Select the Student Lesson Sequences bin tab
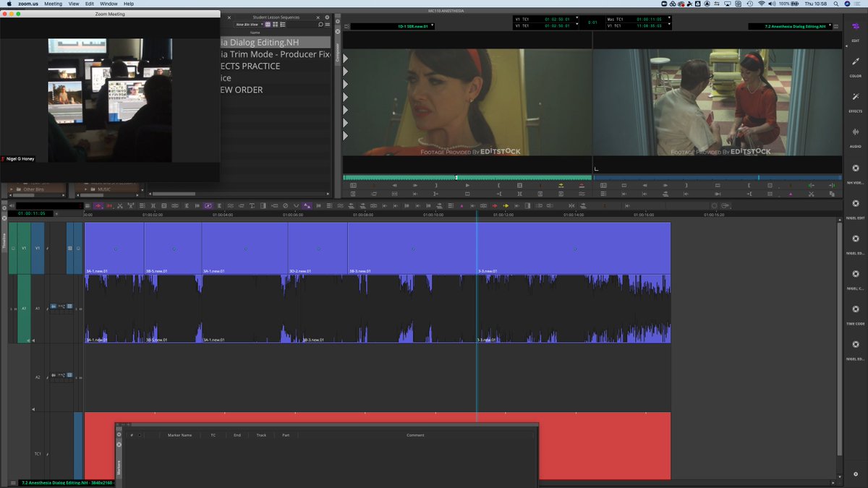Screen dimensions: 868x488 (276, 17)
